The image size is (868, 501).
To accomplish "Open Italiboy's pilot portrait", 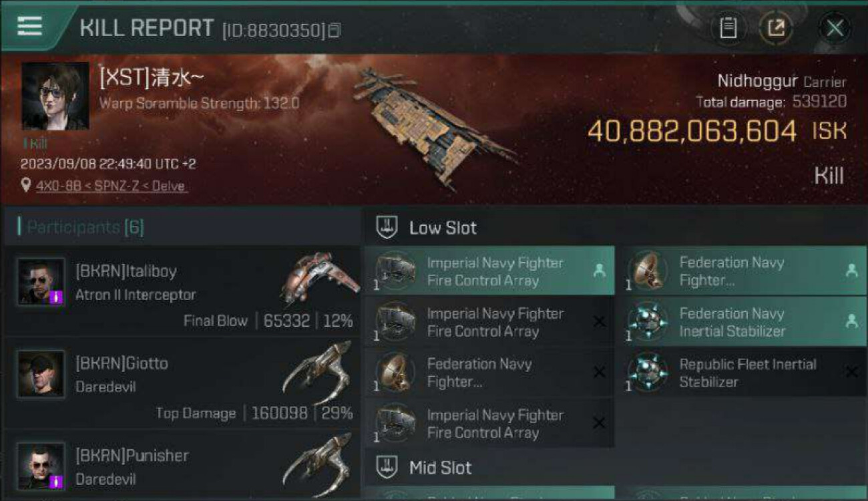I will click(x=41, y=282).
